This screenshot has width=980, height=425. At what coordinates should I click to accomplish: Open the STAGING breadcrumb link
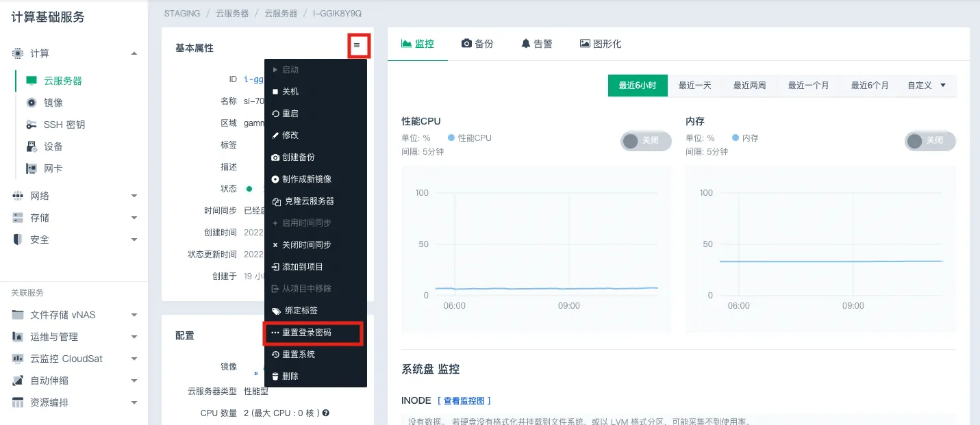pyautogui.click(x=181, y=13)
